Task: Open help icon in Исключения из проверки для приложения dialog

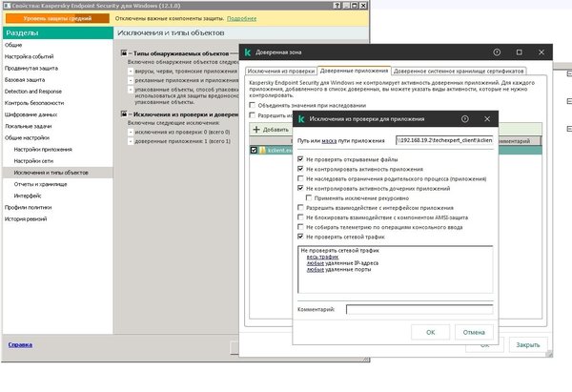Action: (465, 119)
